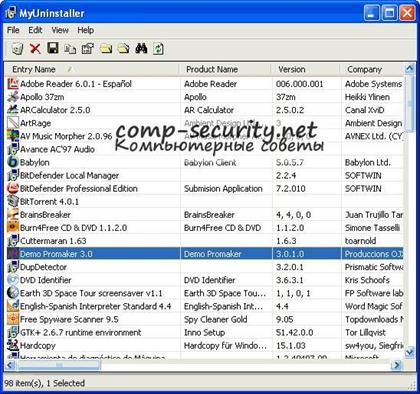Click the Properties toolbar icon
Viewport: 420px width, 394px height.
88,49
